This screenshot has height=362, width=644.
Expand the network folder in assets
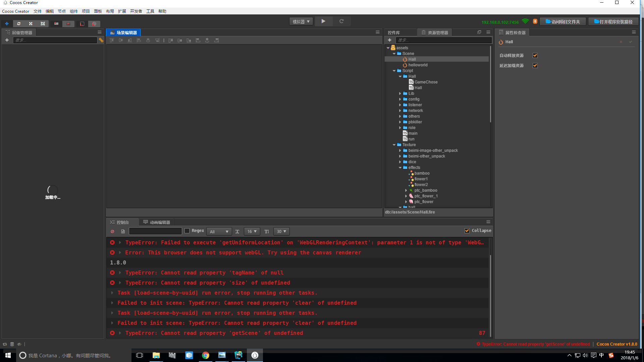pos(400,111)
